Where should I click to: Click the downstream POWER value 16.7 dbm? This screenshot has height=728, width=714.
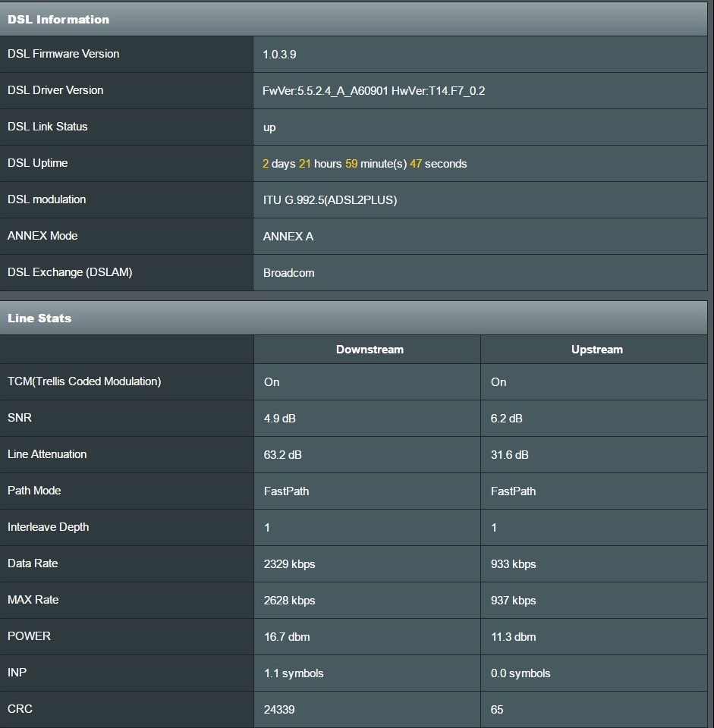tap(287, 637)
